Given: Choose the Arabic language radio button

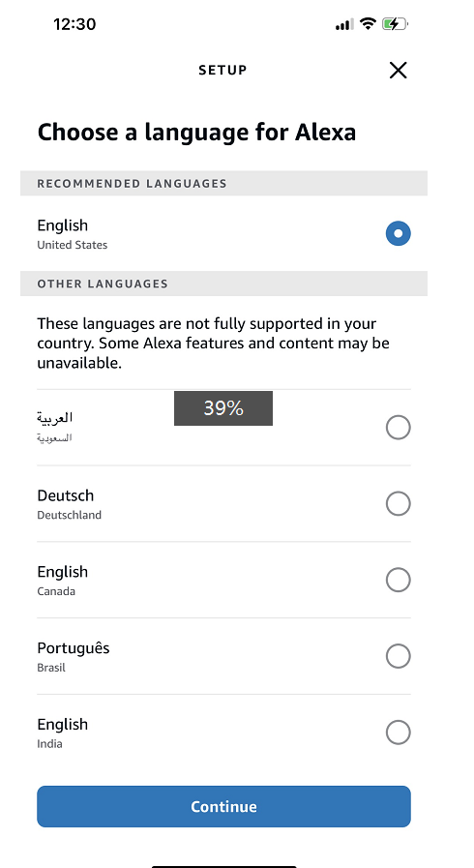Looking at the screenshot, I should pyautogui.click(x=398, y=428).
